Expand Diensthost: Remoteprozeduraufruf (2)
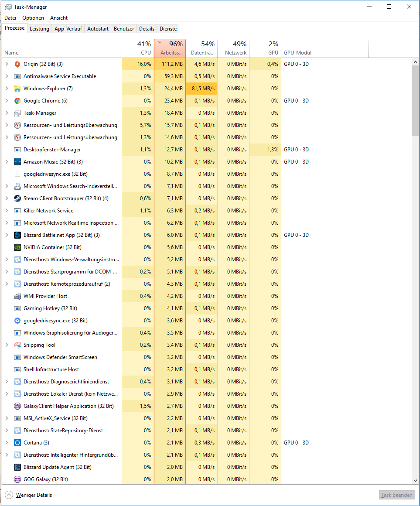420x506 pixels. click(x=7, y=284)
